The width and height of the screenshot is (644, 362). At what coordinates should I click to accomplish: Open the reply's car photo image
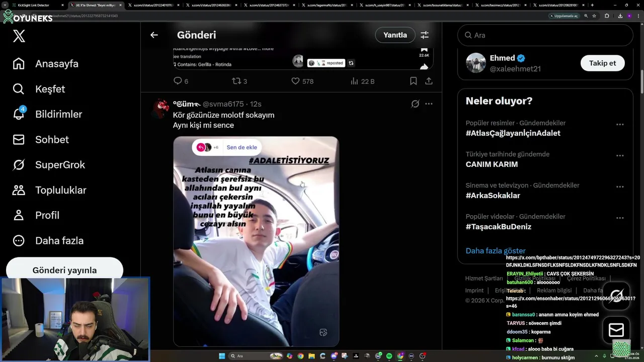[256, 241]
